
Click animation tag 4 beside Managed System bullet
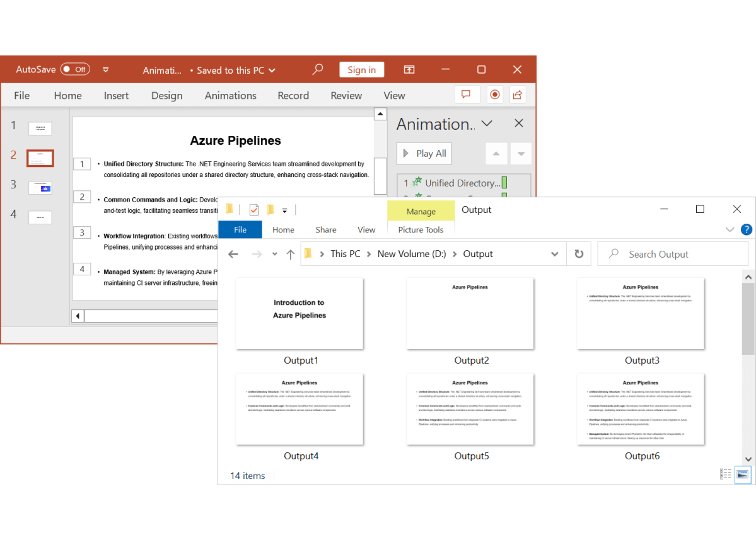pyautogui.click(x=82, y=269)
